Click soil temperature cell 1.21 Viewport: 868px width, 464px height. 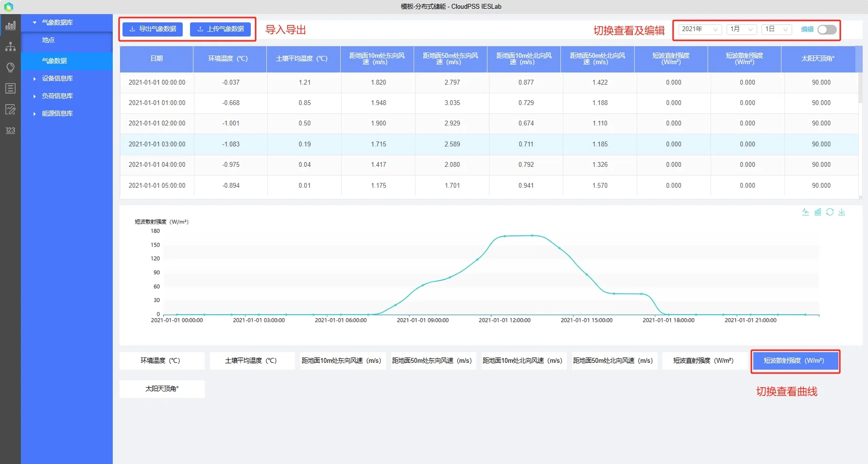pyautogui.click(x=305, y=83)
